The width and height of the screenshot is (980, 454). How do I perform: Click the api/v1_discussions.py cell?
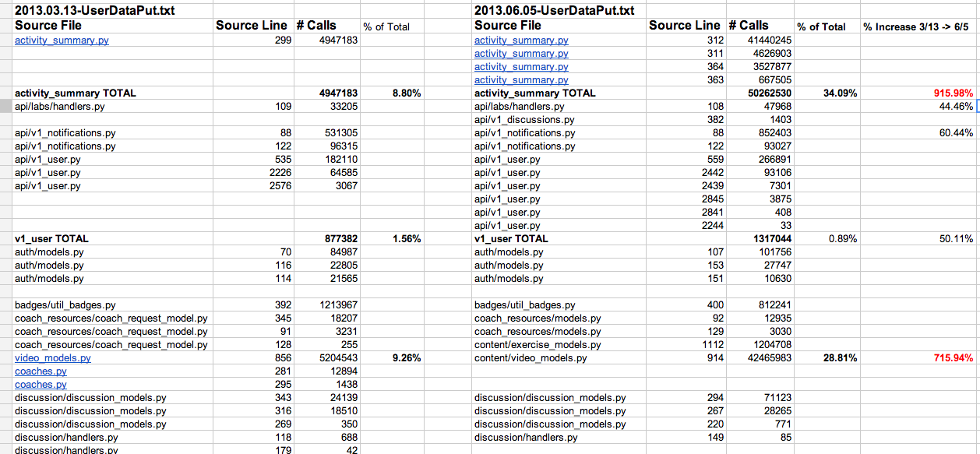click(524, 120)
